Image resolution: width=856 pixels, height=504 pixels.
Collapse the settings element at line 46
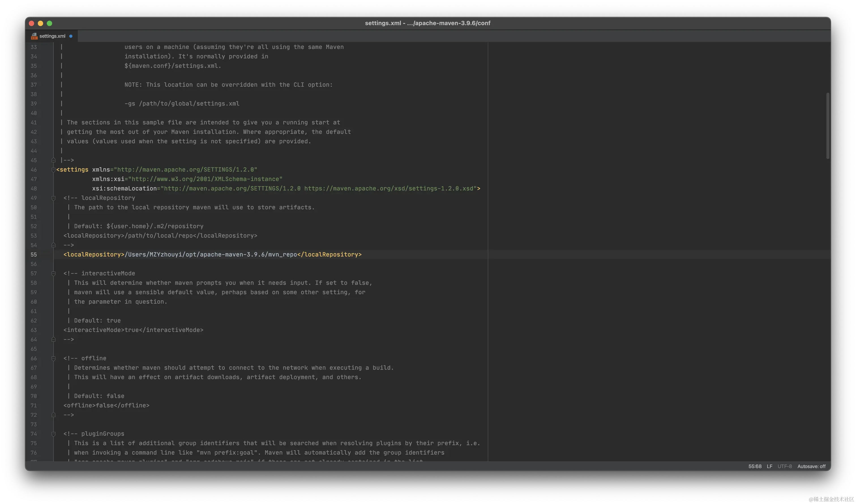[53, 169]
